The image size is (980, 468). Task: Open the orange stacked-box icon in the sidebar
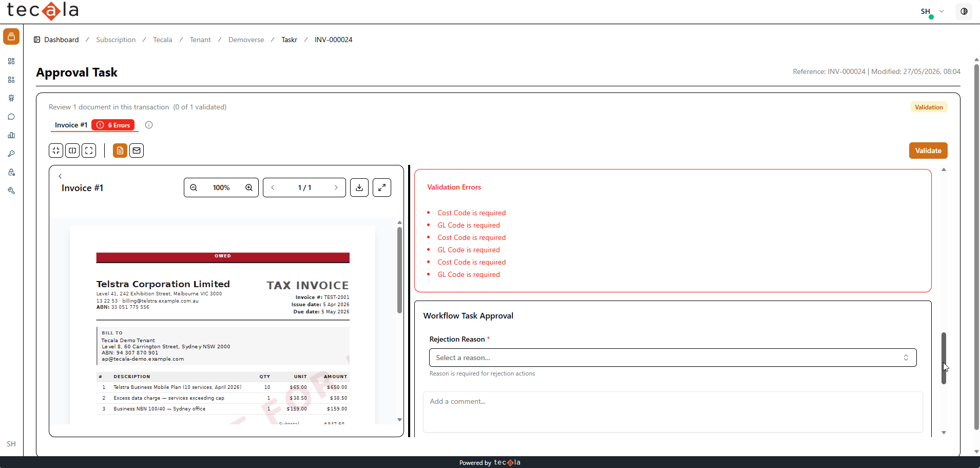tap(11, 36)
